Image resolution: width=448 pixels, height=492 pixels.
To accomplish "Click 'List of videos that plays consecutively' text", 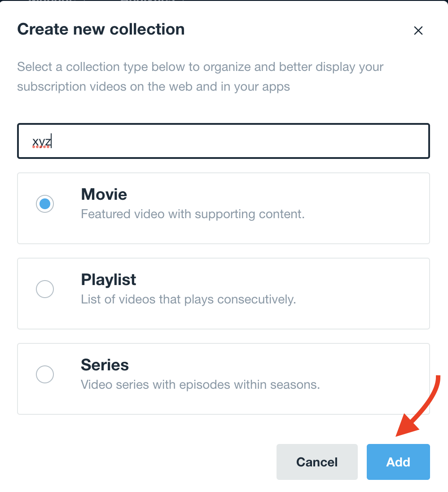I will point(188,299).
